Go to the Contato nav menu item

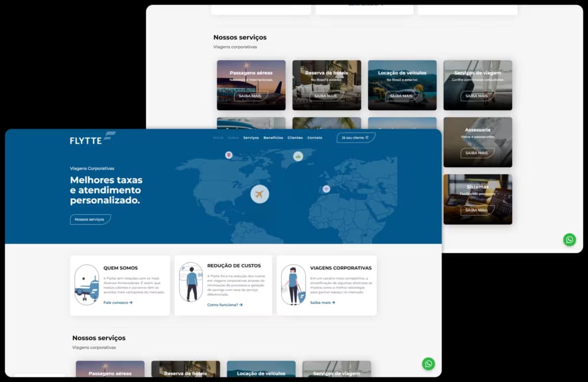coord(315,138)
